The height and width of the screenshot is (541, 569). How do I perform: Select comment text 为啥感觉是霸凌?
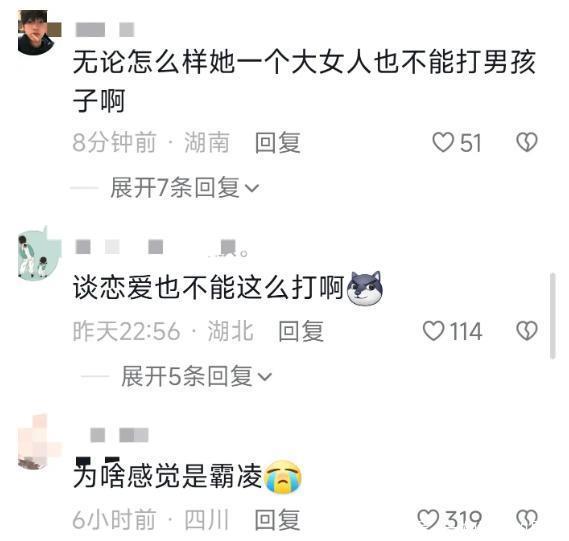tap(168, 476)
